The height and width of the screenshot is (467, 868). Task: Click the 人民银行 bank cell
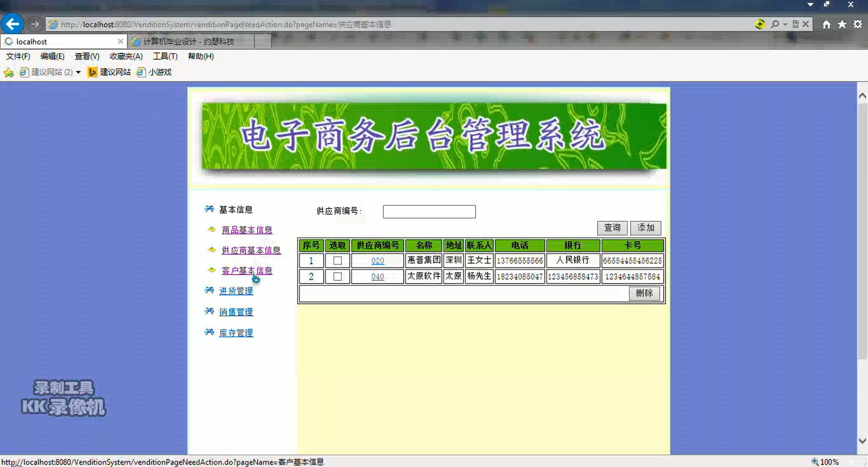coord(573,260)
